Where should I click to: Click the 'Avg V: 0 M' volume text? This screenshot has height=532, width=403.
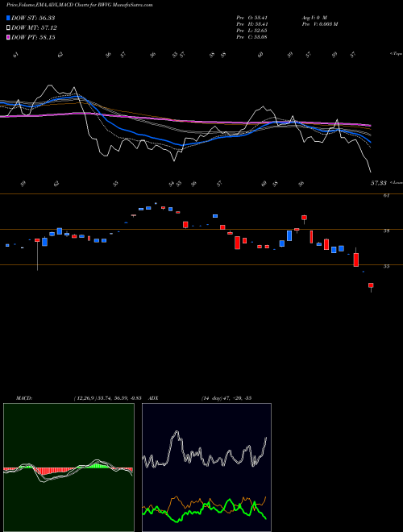click(x=314, y=18)
